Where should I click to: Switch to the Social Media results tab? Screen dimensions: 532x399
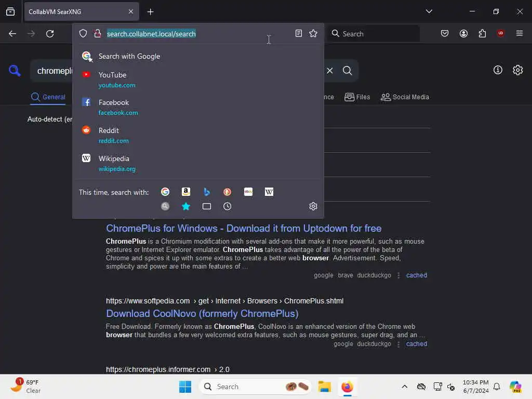coord(405,97)
